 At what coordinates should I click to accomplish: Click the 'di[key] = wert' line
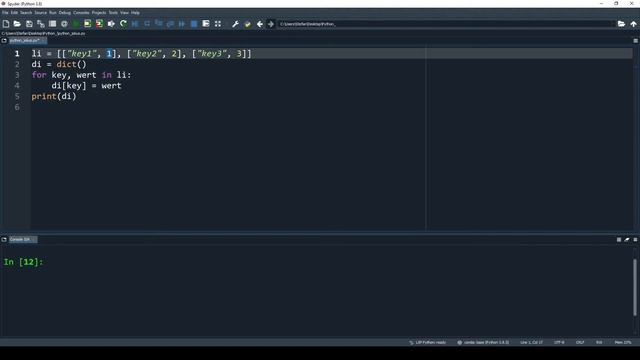pyautogui.click(x=87, y=86)
